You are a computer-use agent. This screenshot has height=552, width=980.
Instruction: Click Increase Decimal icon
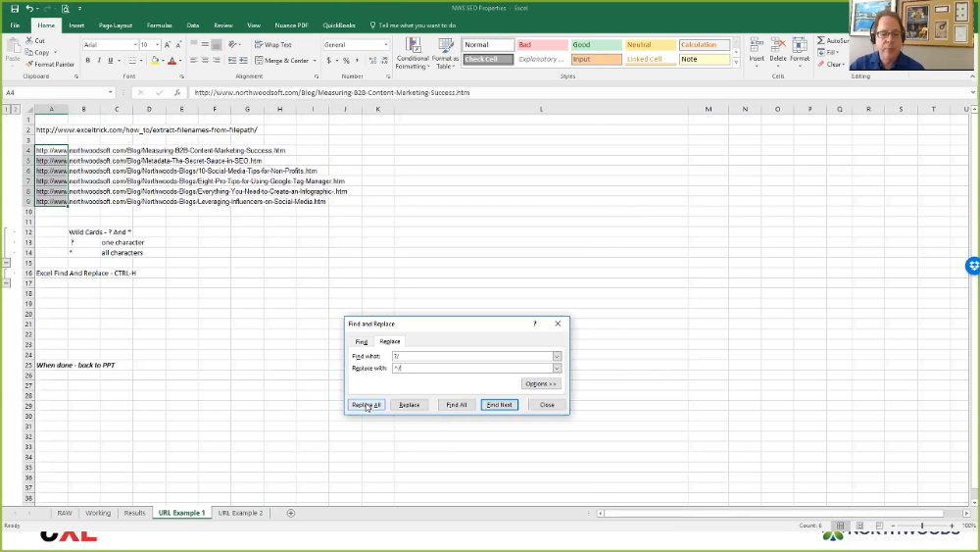[372, 61]
